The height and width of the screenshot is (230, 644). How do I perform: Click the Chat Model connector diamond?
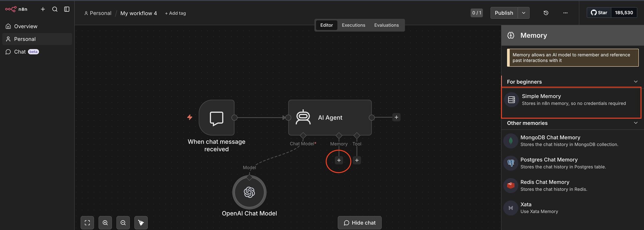303,135
